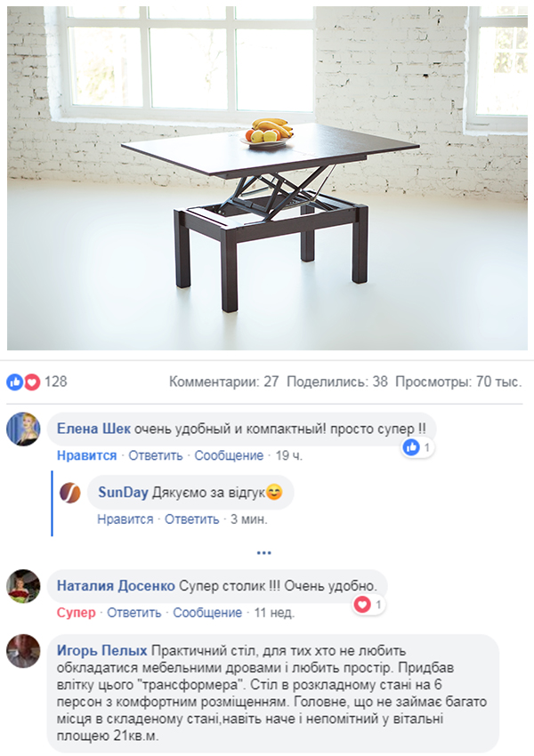Open Елена Шек's profile avatar
The width and height of the screenshot is (534, 756).
pyautogui.click(x=23, y=429)
